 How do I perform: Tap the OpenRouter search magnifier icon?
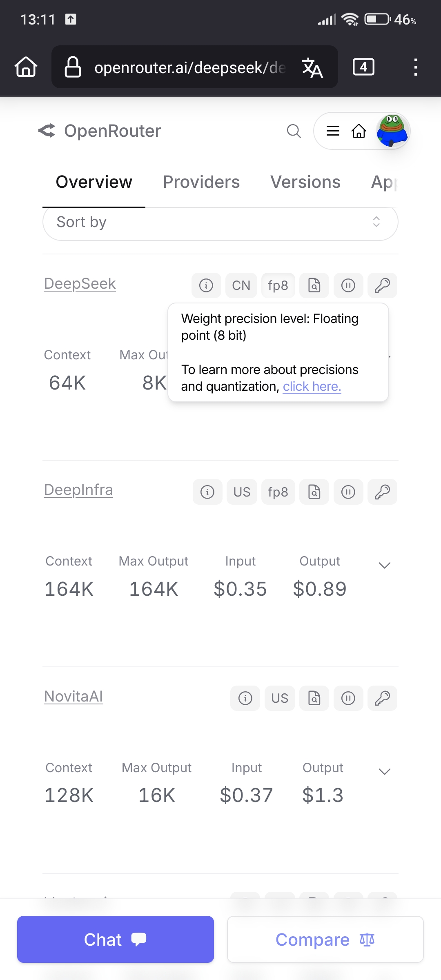pos(294,131)
